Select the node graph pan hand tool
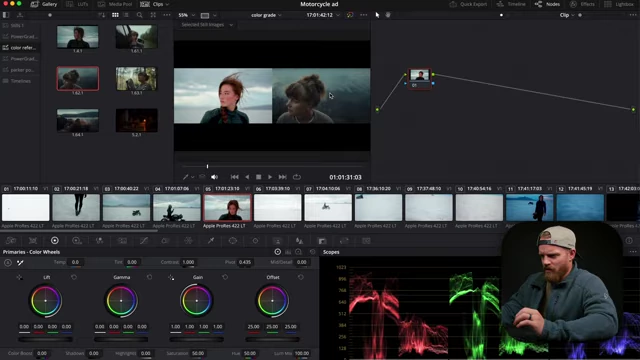This screenshot has height=360, width=640. tap(388, 15)
